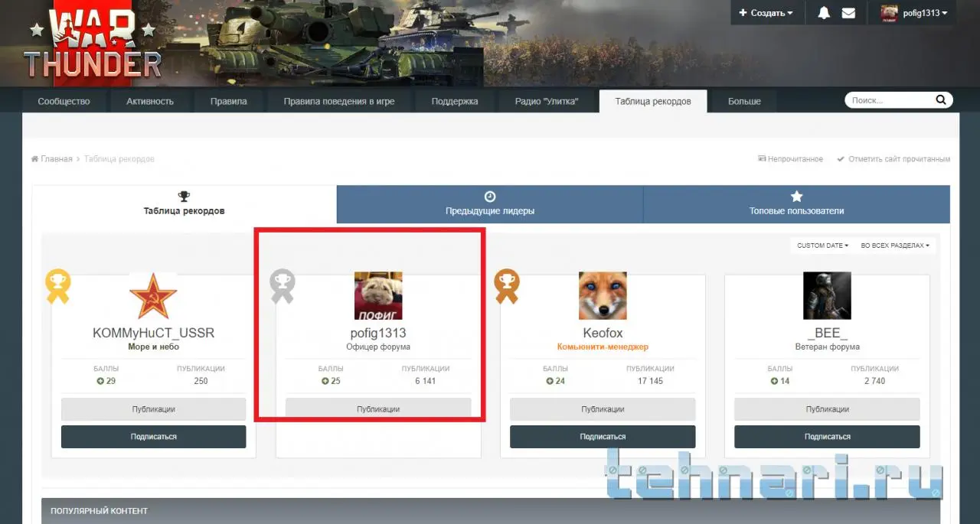Click Отметить сайт прочитанным link
980x524 pixels.
click(x=893, y=159)
